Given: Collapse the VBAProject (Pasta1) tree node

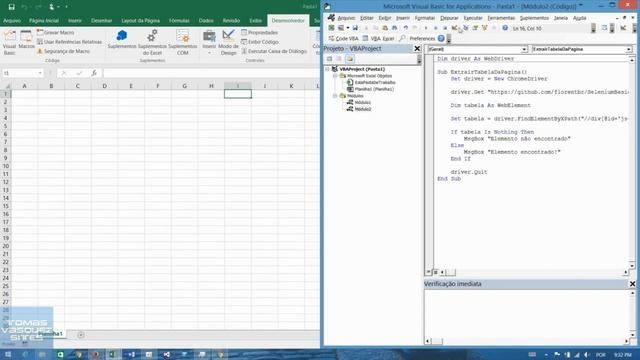Looking at the screenshot, I should (328, 69).
